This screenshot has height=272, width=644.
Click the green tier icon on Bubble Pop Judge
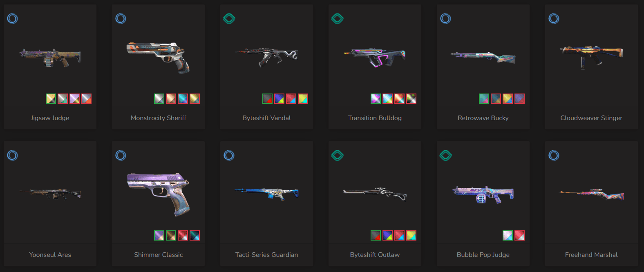point(446,155)
